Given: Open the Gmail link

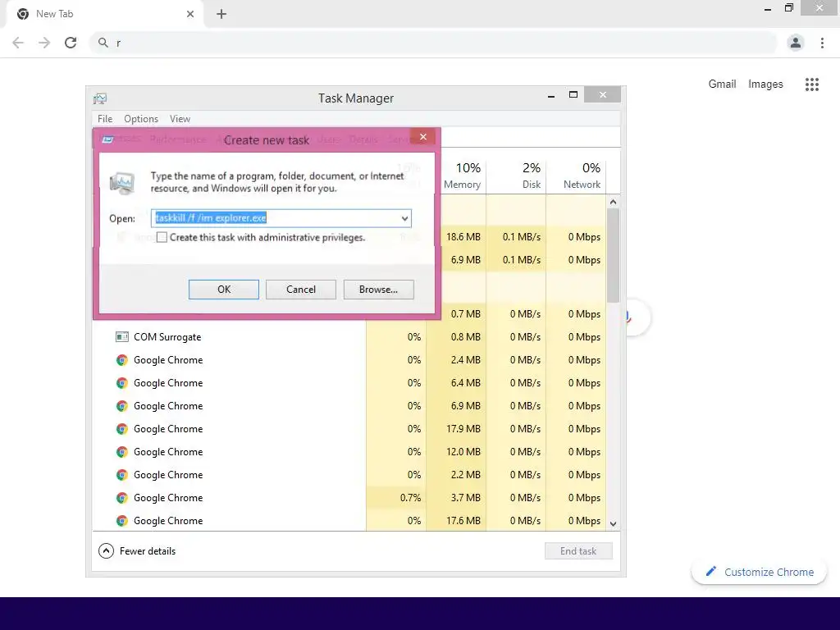Looking at the screenshot, I should coord(722,84).
